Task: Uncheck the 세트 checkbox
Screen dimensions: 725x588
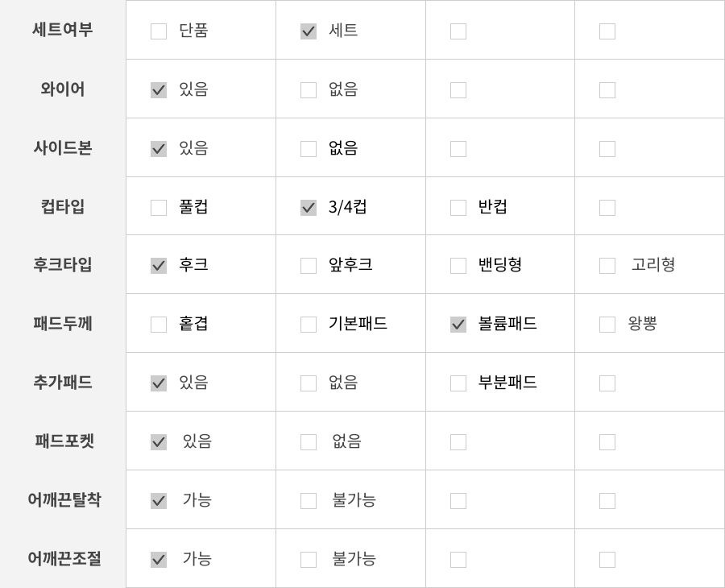Action: (309, 31)
